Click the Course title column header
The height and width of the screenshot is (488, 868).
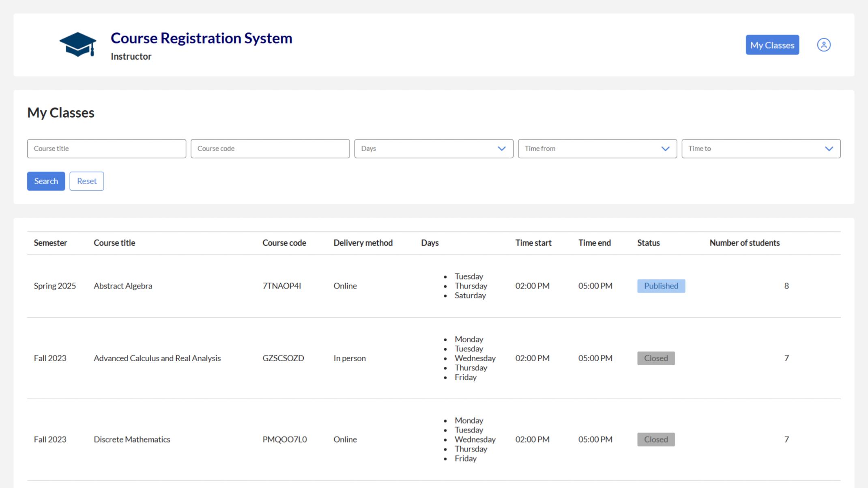point(114,243)
